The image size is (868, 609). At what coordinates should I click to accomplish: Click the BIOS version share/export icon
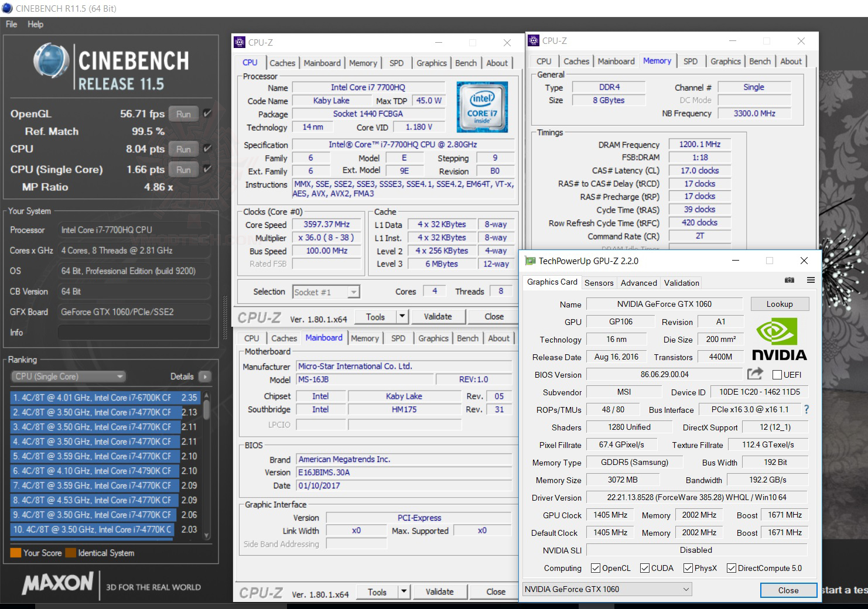(756, 374)
